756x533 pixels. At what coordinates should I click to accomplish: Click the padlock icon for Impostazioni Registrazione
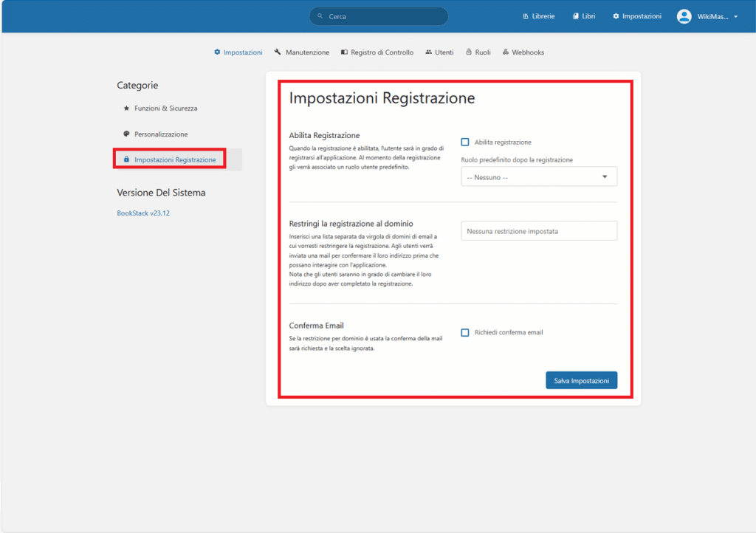(126, 159)
